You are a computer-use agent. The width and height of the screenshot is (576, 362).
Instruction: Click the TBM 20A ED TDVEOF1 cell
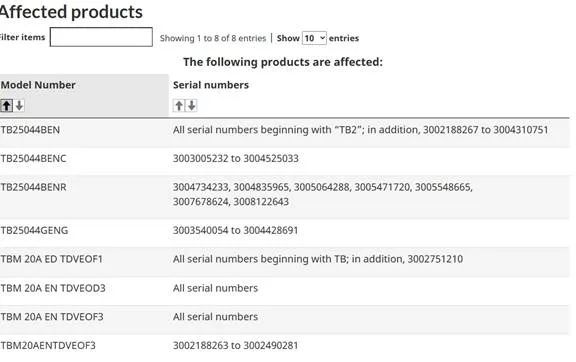[x=51, y=259]
